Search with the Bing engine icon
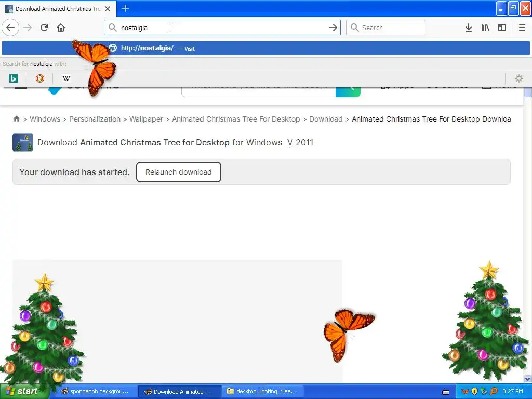This screenshot has height=399, width=532. 13,79
